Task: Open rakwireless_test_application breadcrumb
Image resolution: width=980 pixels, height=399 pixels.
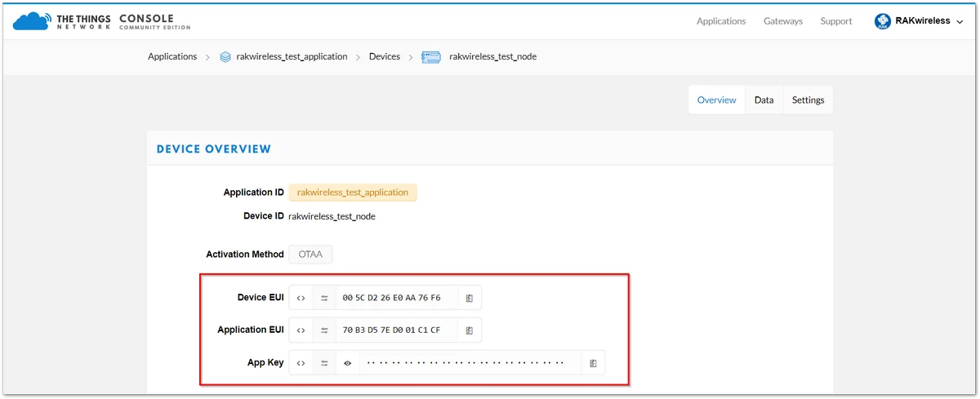Action: point(292,56)
